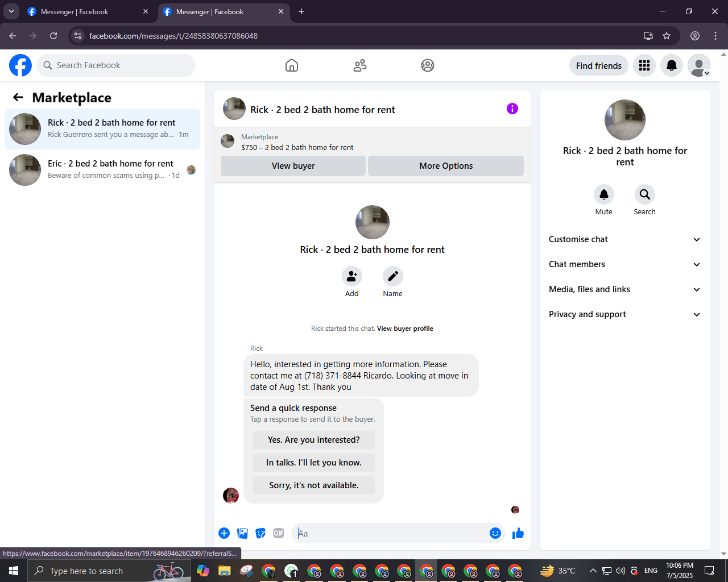728x582 pixels.
Task: Open conversation information purple info icon
Action: [x=512, y=109]
